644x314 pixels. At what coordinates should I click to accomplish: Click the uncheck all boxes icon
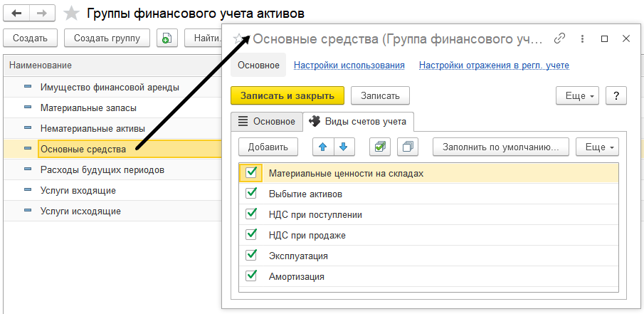coord(408,147)
